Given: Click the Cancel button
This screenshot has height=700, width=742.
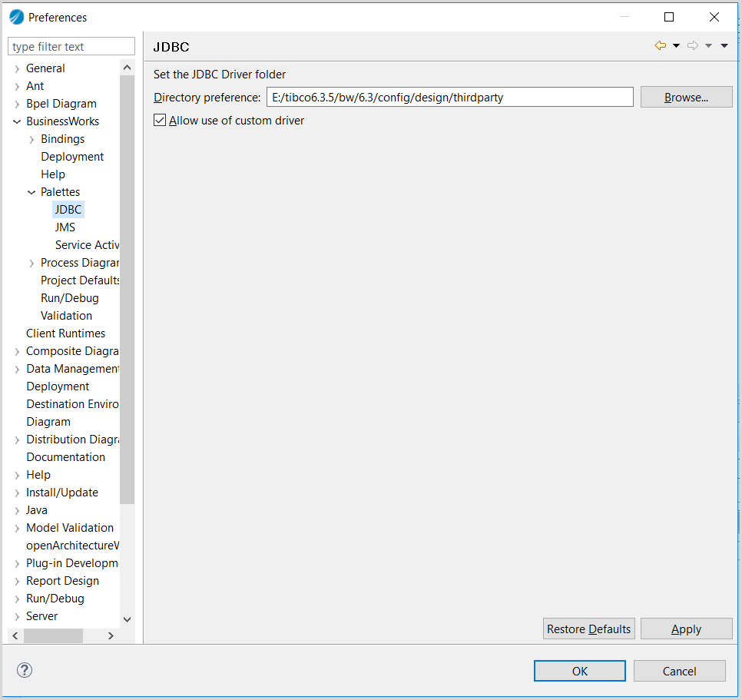Looking at the screenshot, I should click(680, 671).
